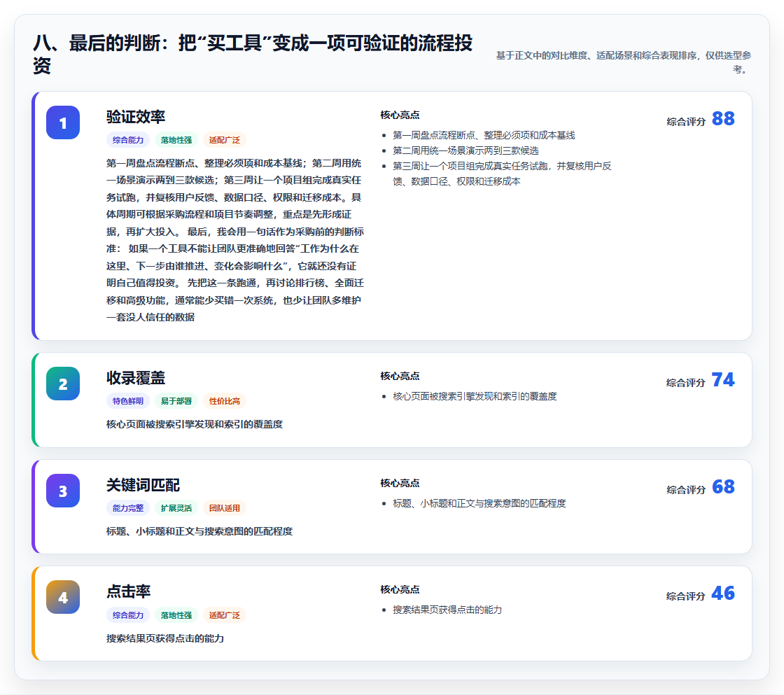The image size is (784, 695).
Task: Click bullet 第一周盘点流程断点、整理必须项和成本基线
Action: pos(484,135)
